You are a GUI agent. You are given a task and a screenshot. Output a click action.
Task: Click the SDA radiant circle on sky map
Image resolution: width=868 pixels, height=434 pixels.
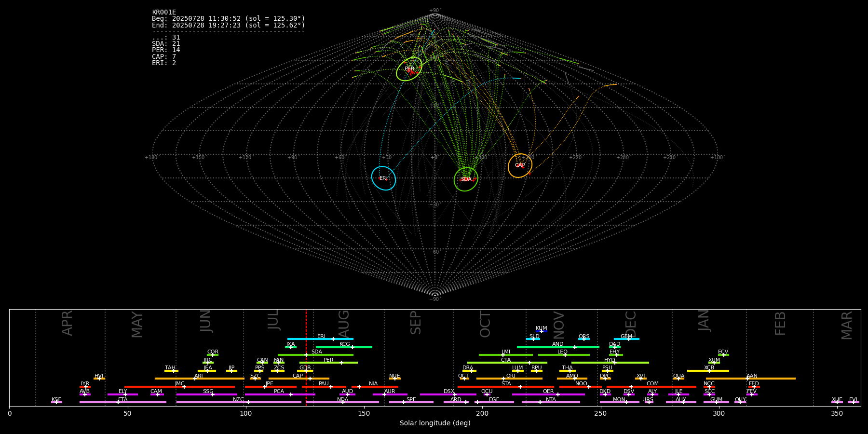click(466, 179)
